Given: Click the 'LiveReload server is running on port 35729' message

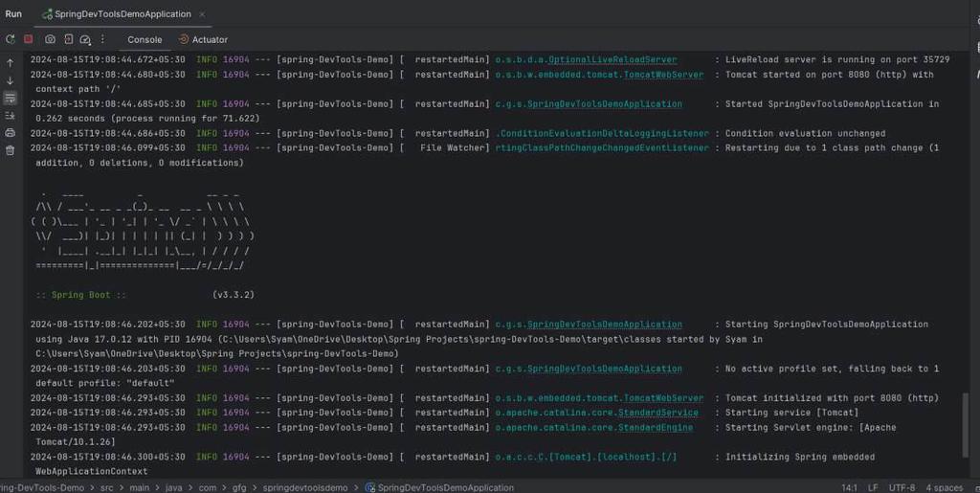Looking at the screenshot, I should [837, 59].
